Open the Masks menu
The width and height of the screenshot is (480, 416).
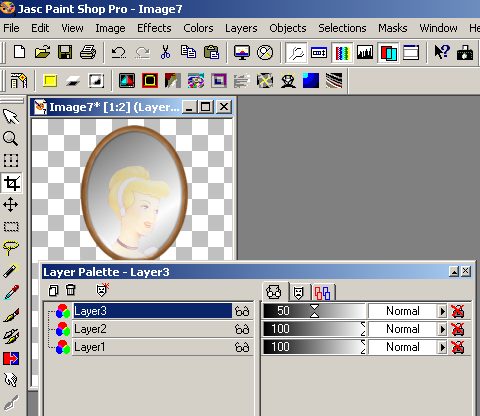392,28
